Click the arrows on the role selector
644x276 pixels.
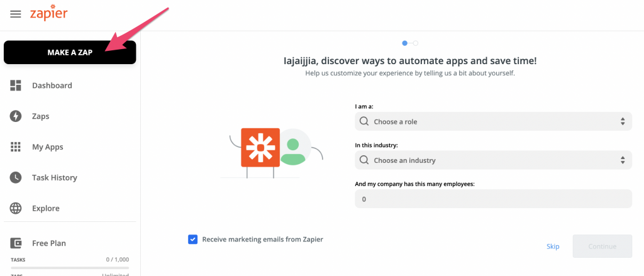622,121
